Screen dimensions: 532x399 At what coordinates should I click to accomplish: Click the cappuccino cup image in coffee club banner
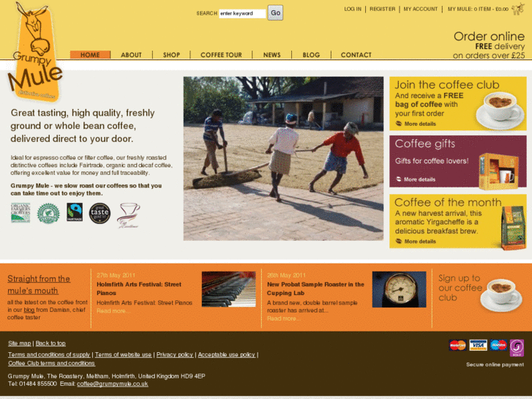pos(500,111)
